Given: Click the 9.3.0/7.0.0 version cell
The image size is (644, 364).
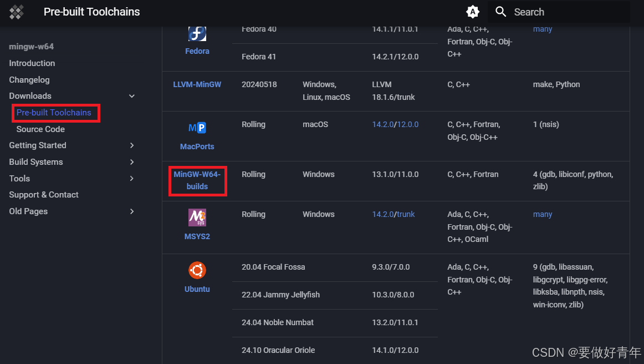Looking at the screenshot, I should click(391, 267).
